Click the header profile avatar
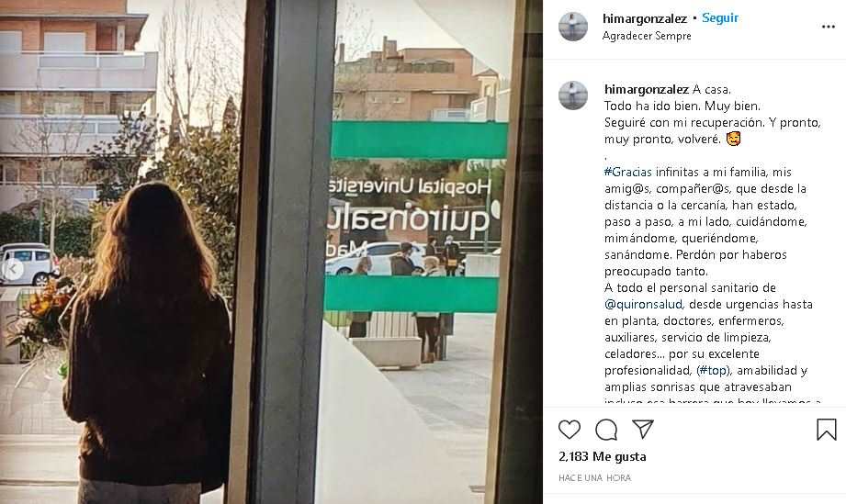 pos(573,27)
